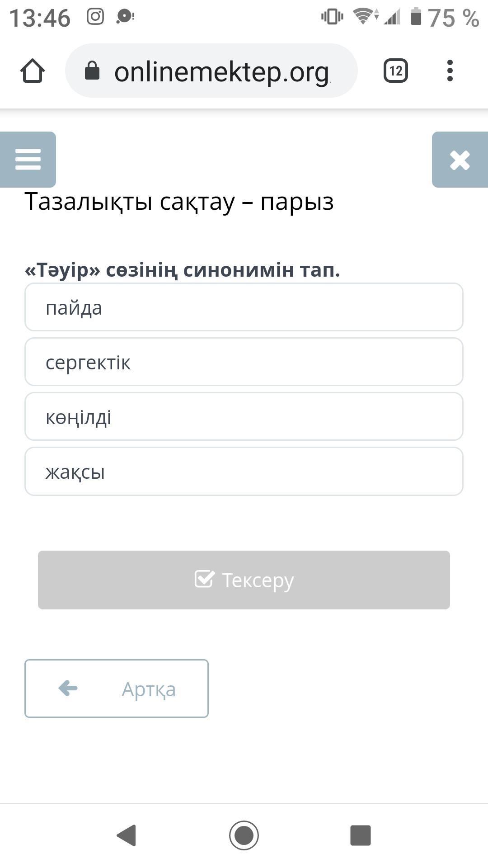This screenshot has height=868, width=488.
Task: Tap the battery indicator in status bar
Action: 416,17
